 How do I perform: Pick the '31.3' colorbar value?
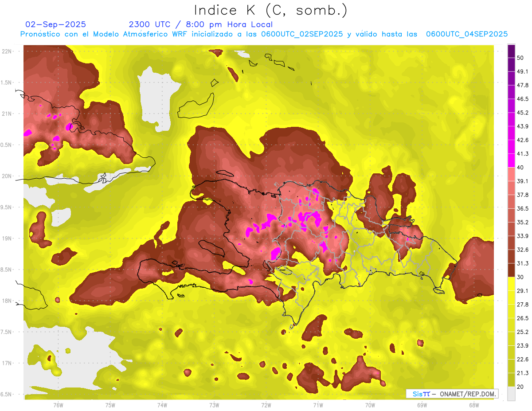523,263
